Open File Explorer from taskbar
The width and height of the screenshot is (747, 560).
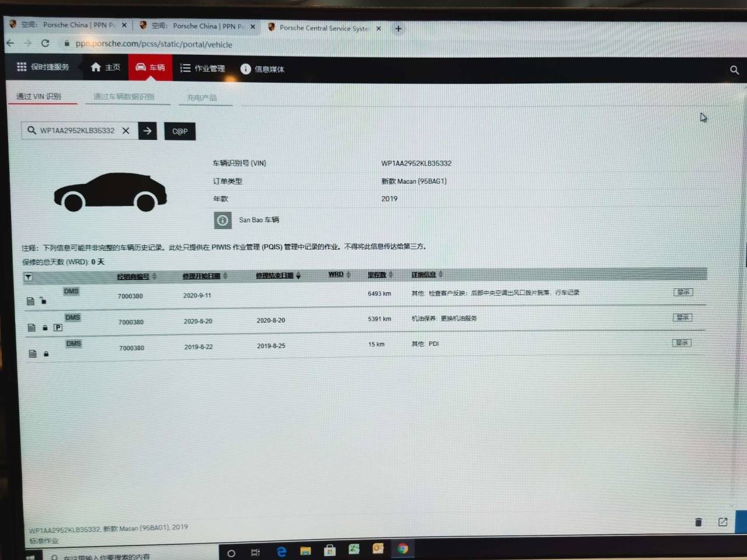click(305, 551)
